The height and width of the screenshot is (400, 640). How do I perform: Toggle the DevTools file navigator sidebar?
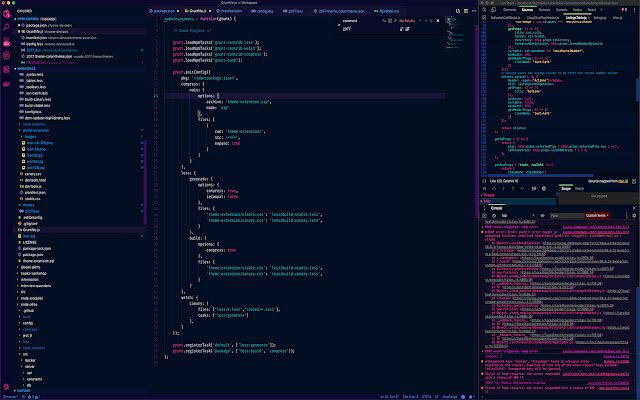484,18
